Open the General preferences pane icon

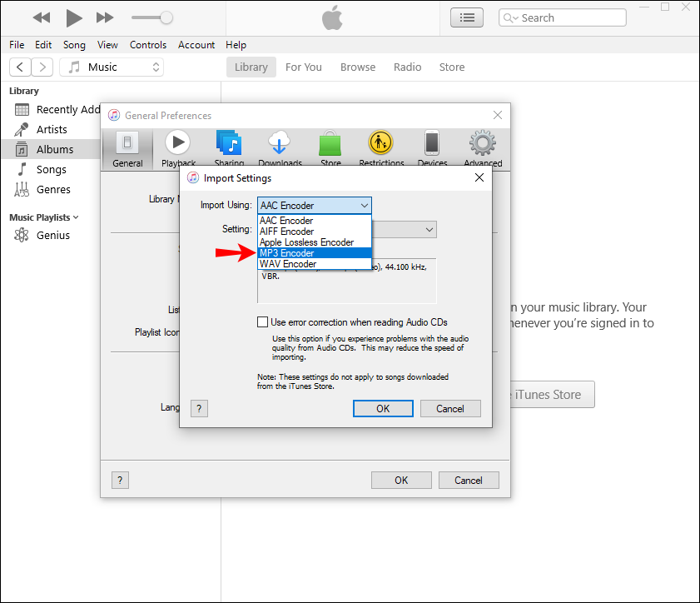click(127, 149)
